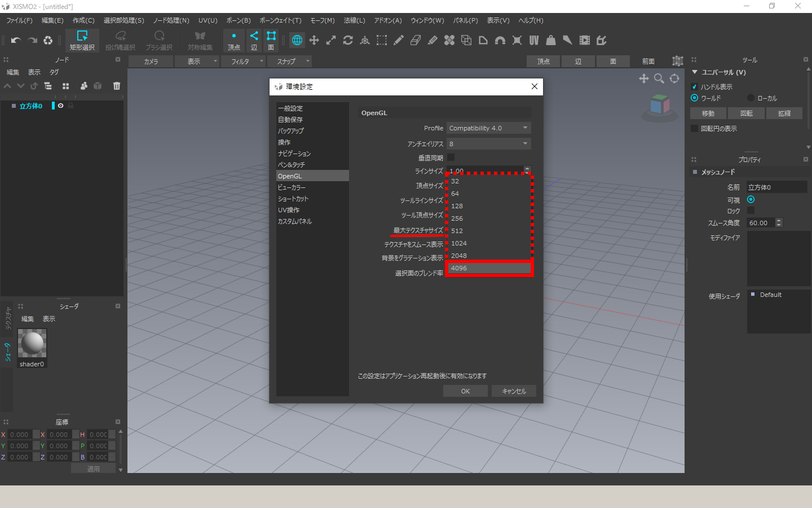Click the group people icon in node panel
The height and width of the screenshot is (508, 812).
83,86
